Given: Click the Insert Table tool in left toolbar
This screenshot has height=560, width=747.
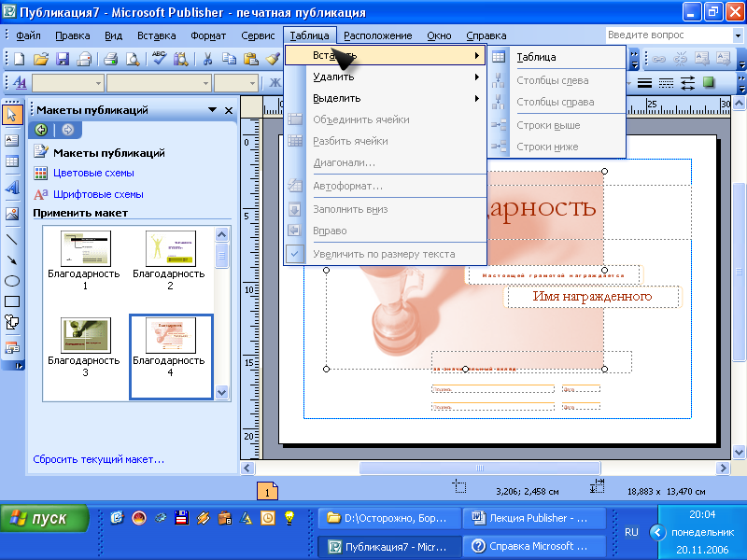Looking at the screenshot, I should click(12, 161).
